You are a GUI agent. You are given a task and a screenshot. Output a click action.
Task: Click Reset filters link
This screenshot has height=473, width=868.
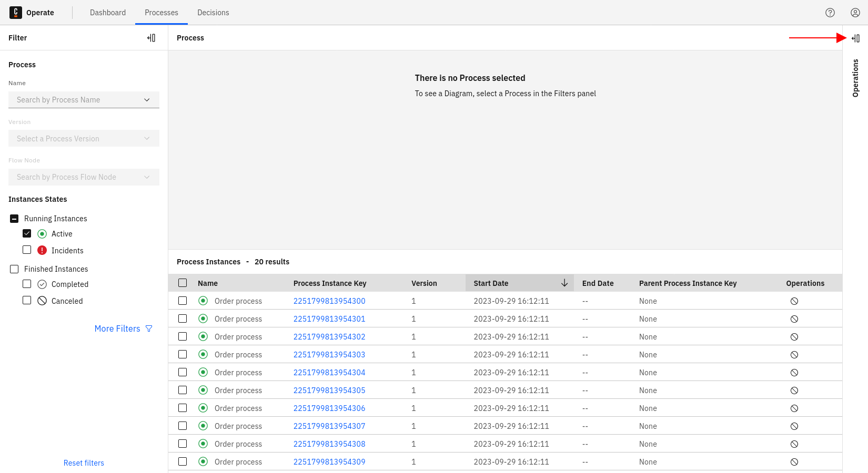pos(84,463)
